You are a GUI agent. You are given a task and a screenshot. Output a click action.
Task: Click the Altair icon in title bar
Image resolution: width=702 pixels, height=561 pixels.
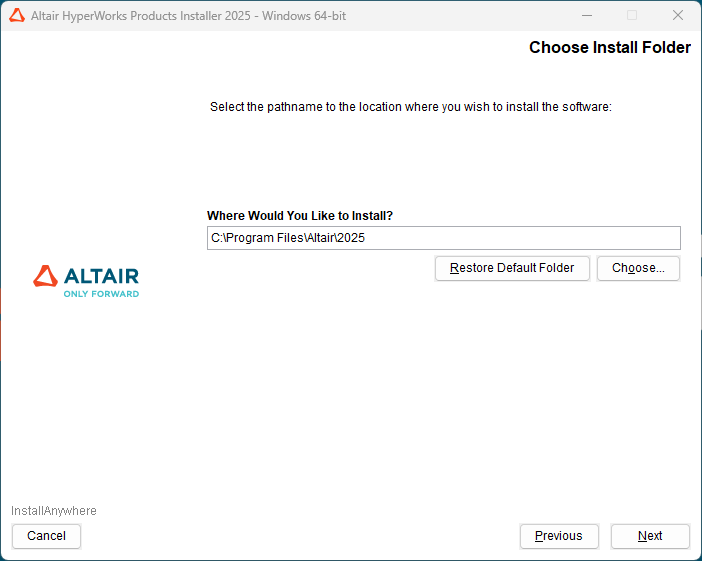pyautogui.click(x=17, y=16)
